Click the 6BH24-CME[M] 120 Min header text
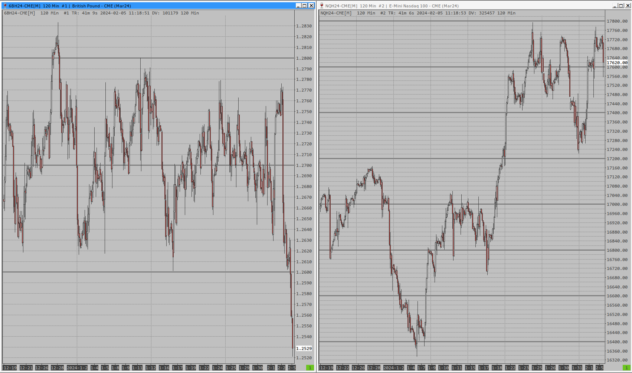Image resolution: width=632 pixels, height=373 pixels. point(31,13)
